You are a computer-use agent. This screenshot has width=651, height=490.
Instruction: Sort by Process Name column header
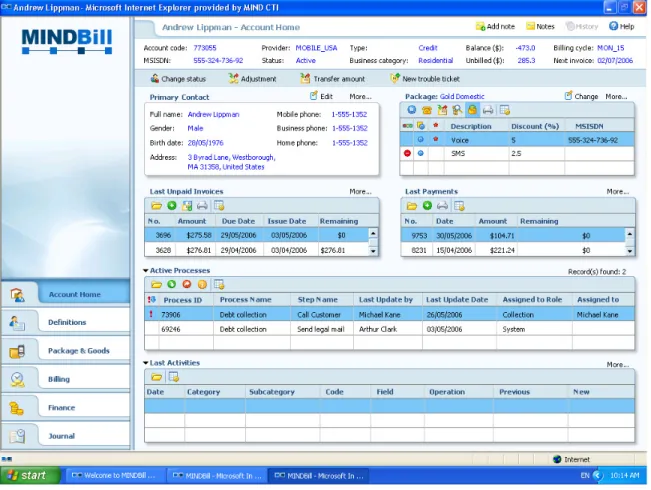245,299
